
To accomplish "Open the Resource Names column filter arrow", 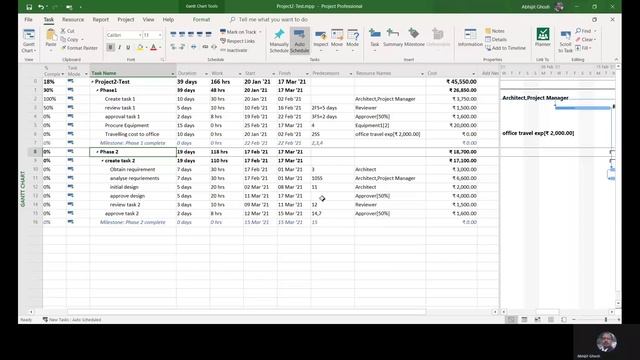I will click(422, 74).
